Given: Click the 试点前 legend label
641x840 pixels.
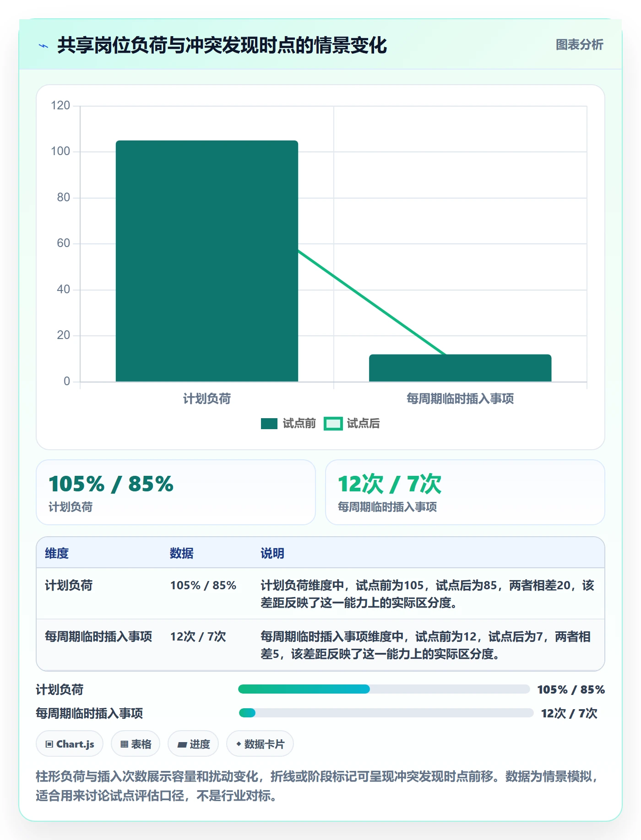Looking at the screenshot, I should click(x=299, y=424).
